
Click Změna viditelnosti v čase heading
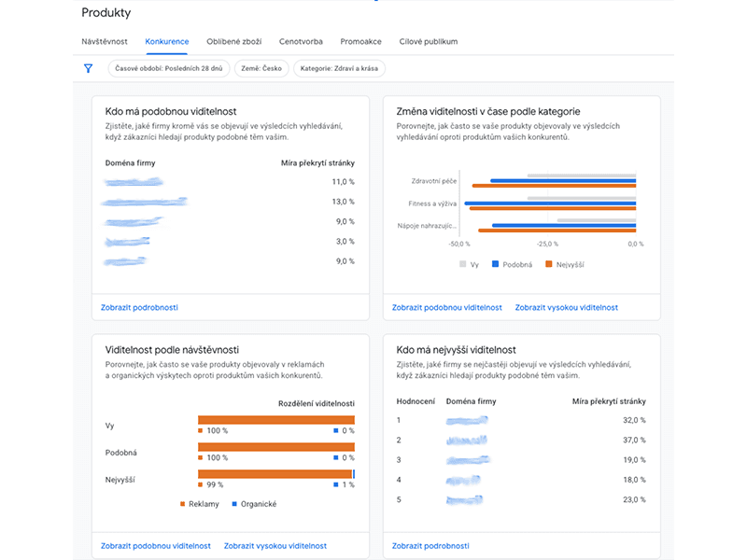(x=488, y=111)
